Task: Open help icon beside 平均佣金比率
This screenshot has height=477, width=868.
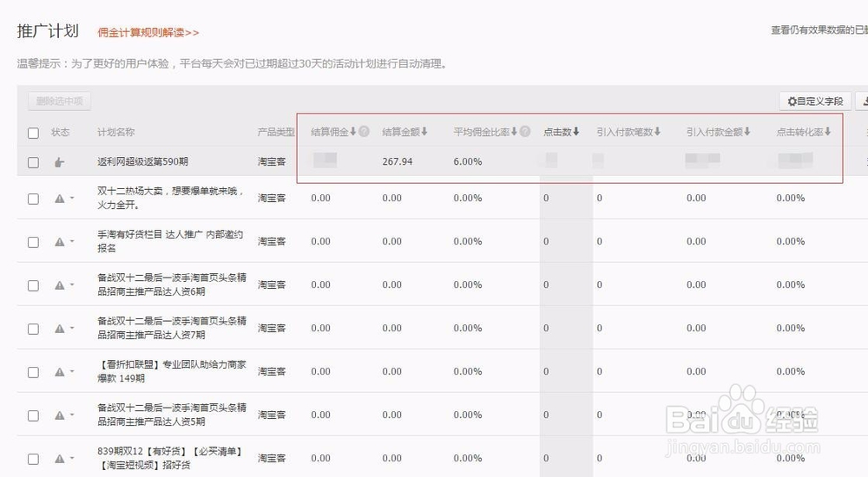Action: pos(525,132)
